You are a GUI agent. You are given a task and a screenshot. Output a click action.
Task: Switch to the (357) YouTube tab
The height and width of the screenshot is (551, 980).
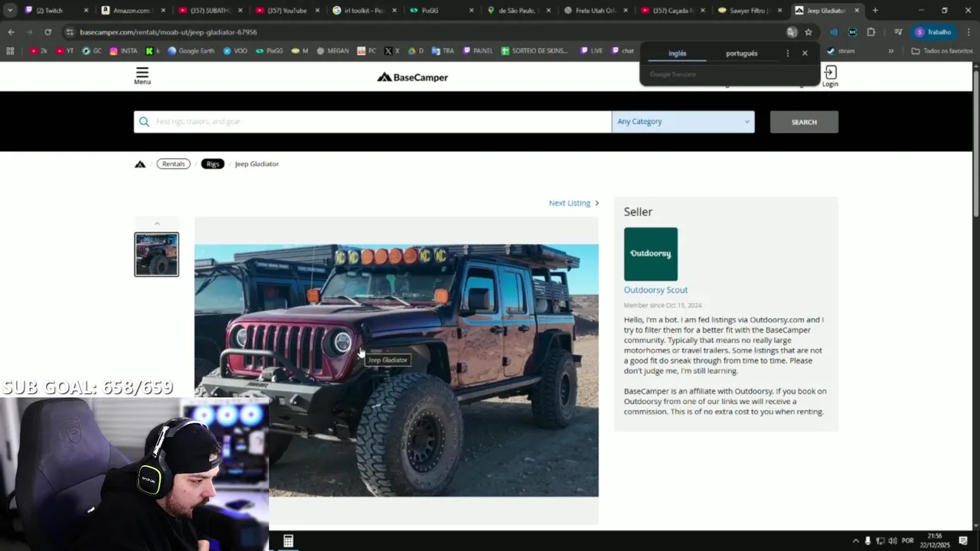pyautogui.click(x=286, y=11)
